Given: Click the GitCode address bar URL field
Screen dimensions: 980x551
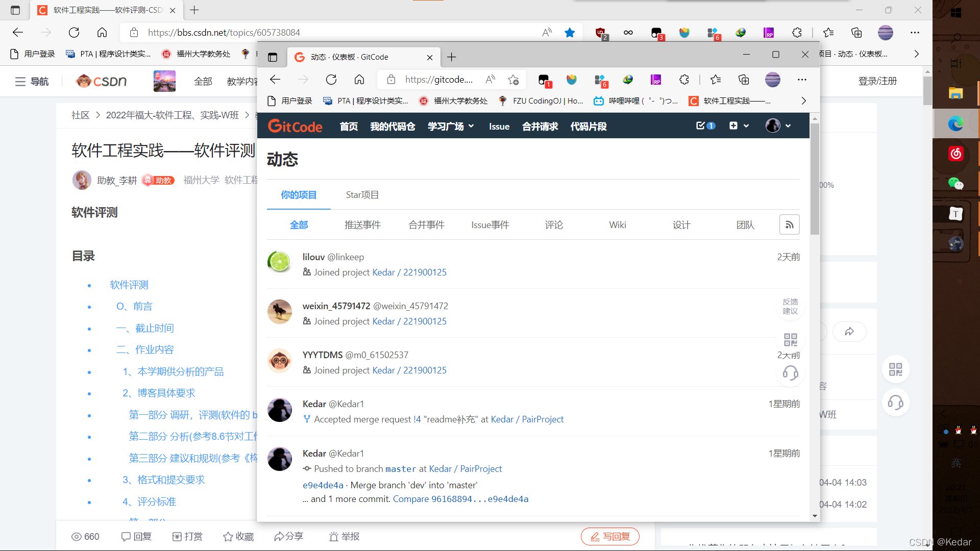Looking at the screenshot, I should tap(438, 80).
